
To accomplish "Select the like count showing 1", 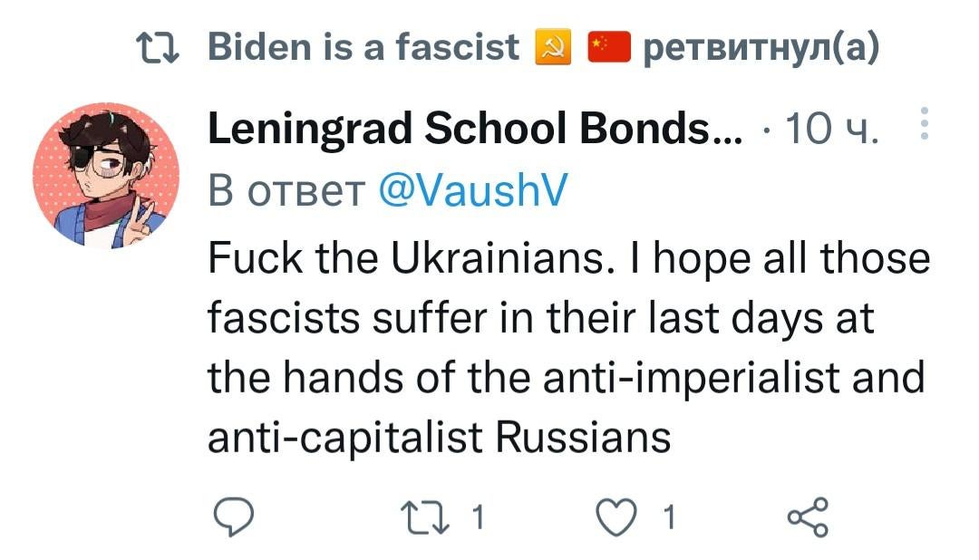I will pyautogui.click(x=667, y=518).
